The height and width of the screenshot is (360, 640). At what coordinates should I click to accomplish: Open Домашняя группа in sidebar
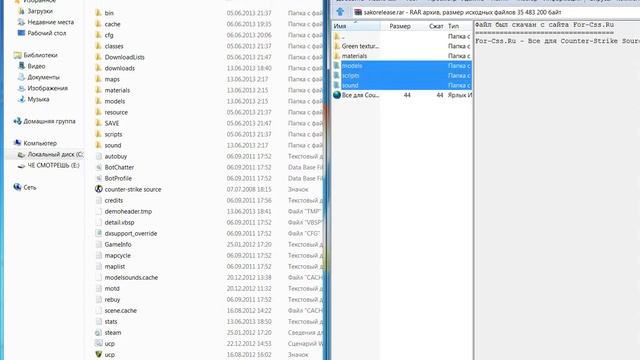pos(49,121)
